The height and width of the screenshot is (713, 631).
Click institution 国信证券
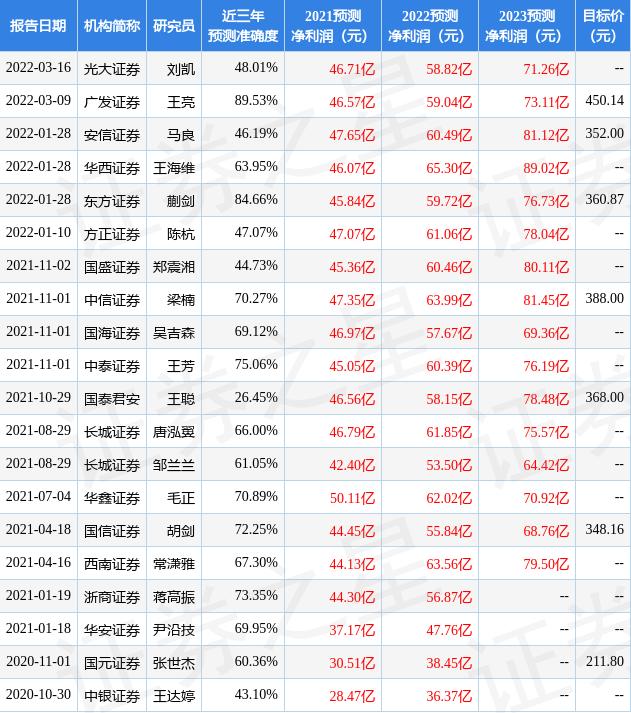pyautogui.click(x=112, y=531)
